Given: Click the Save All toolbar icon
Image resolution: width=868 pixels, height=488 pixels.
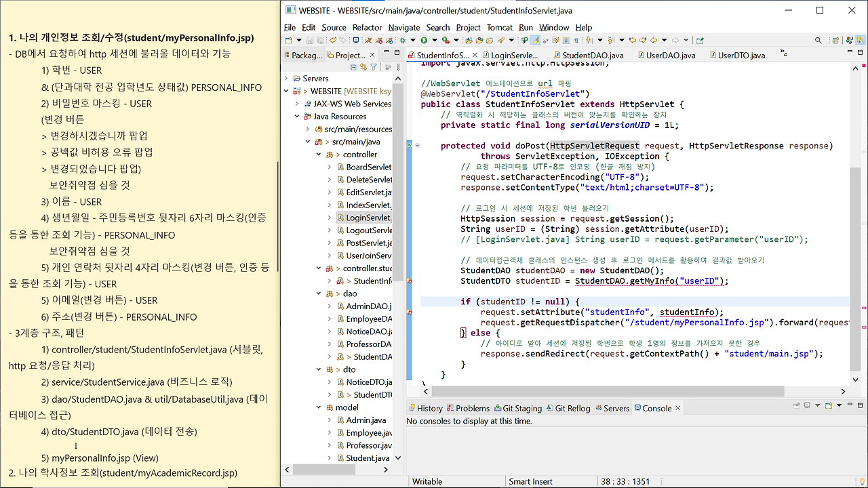Looking at the screenshot, I should click(319, 41).
